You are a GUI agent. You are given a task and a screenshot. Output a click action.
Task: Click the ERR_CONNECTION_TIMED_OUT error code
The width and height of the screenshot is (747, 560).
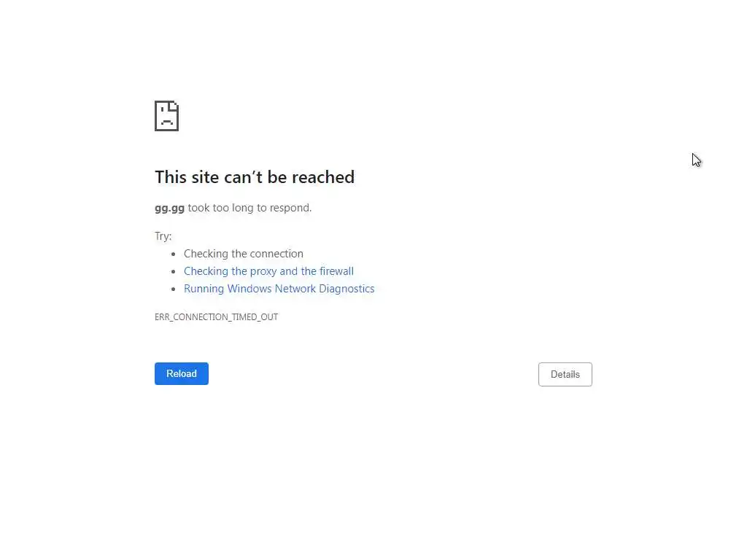(216, 317)
